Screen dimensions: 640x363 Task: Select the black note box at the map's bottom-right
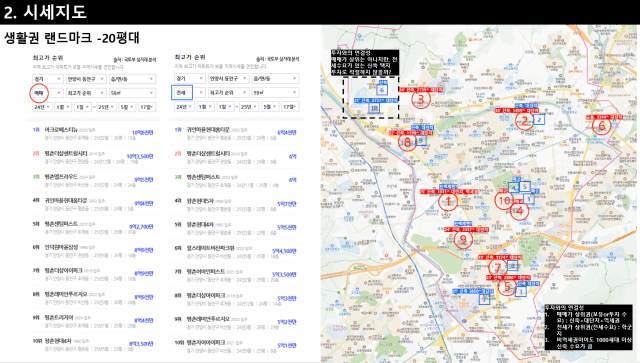click(x=589, y=327)
